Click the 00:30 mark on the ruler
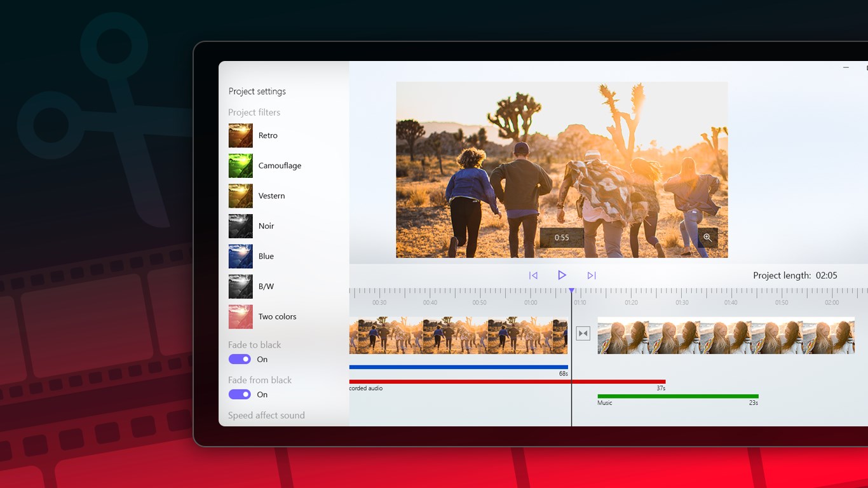868x488 pixels. [379, 302]
